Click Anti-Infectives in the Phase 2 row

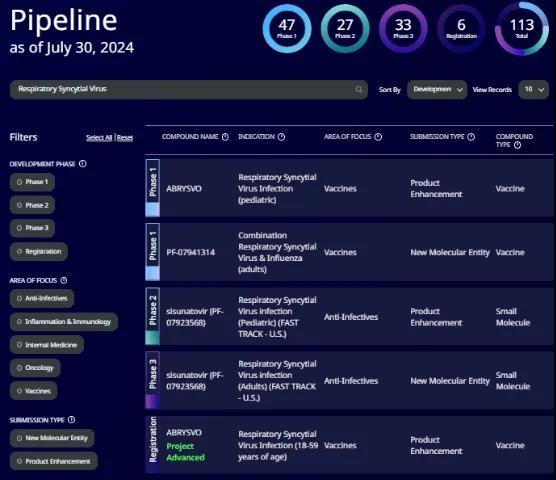[x=351, y=317]
